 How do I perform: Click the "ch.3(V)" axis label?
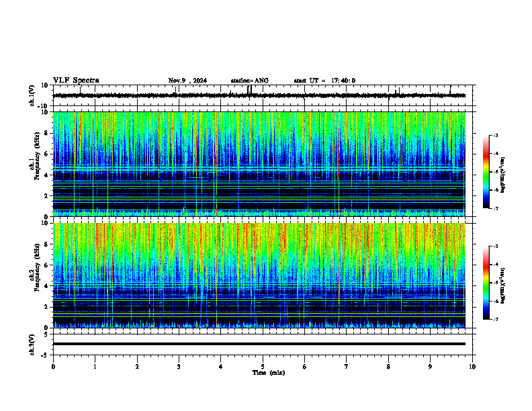coord(32,345)
